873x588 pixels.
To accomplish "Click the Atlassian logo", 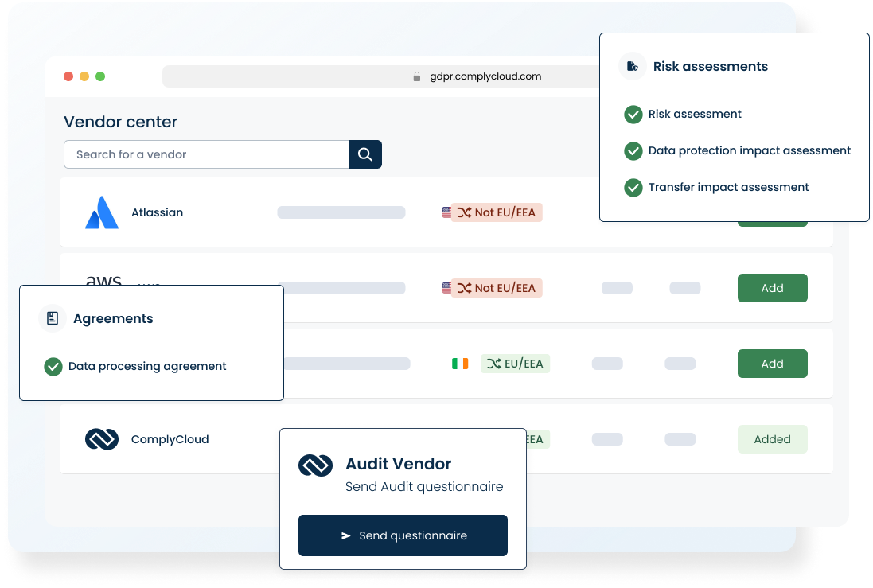I will pyautogui.click(x=102, y=212).
